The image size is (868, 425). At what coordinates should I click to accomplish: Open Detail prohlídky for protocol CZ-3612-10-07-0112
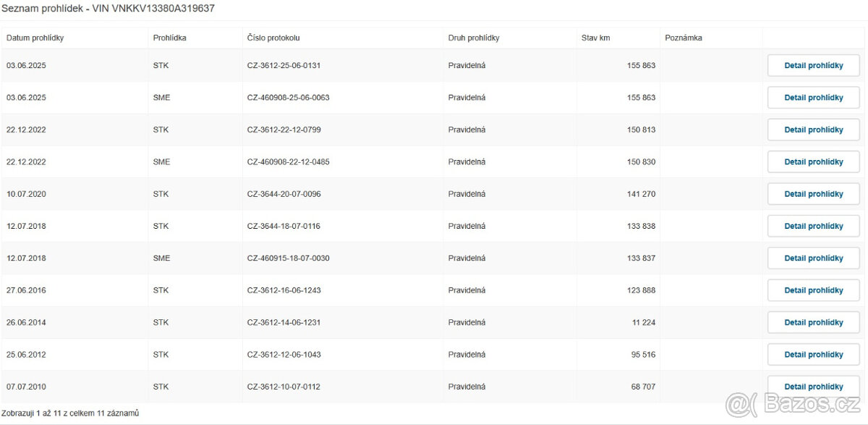coord(813,387)
